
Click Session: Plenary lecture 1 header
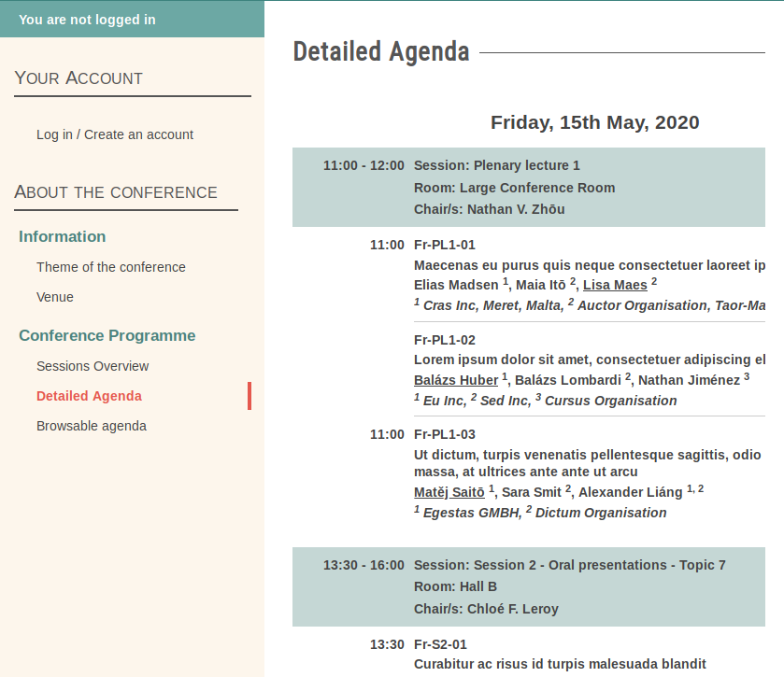(x=496, y=165)
